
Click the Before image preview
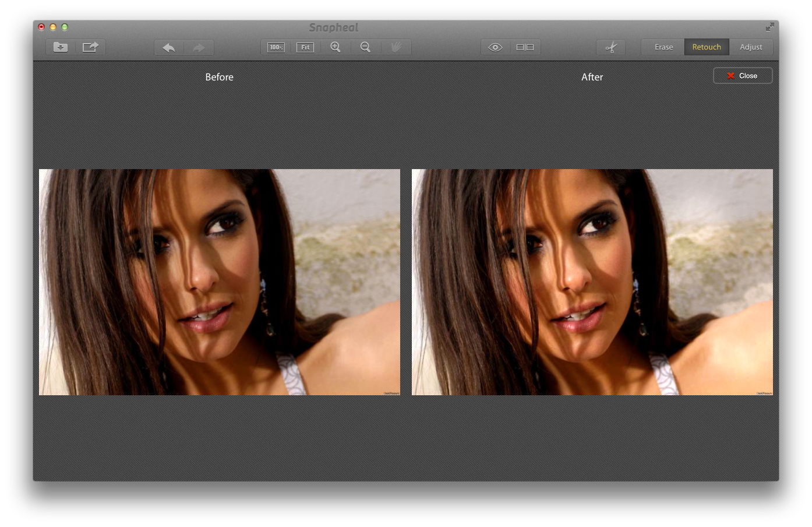pos(220,282)
